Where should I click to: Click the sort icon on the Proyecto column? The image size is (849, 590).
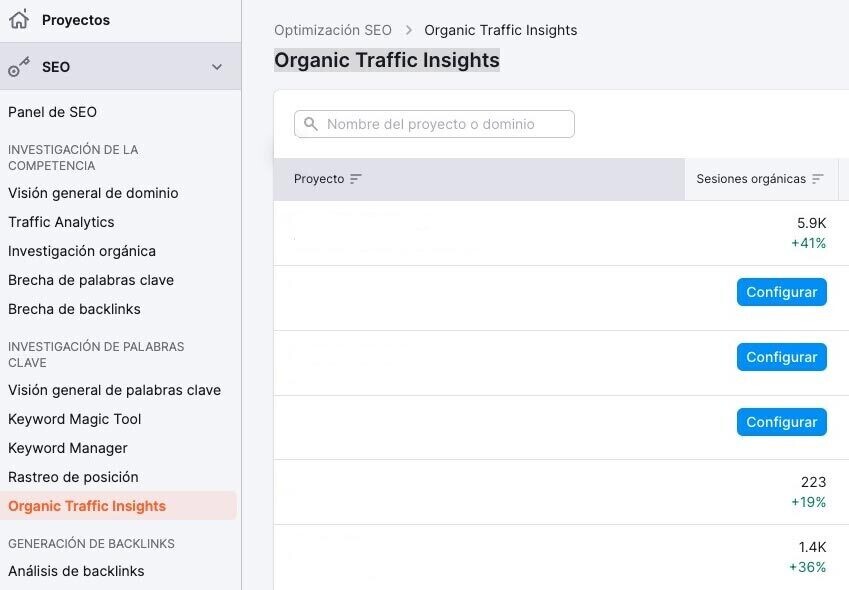pos(358,178)
